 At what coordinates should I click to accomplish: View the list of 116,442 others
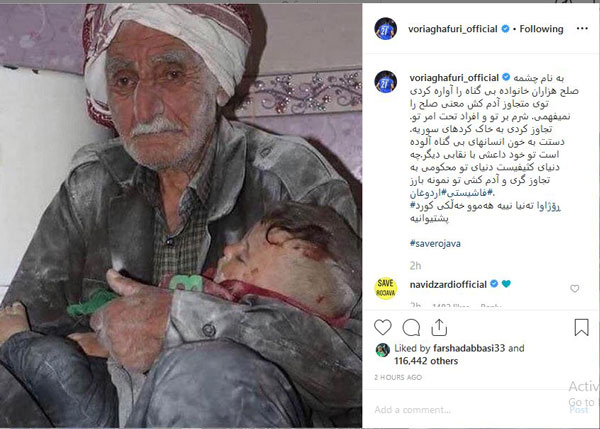click(426, 361)
